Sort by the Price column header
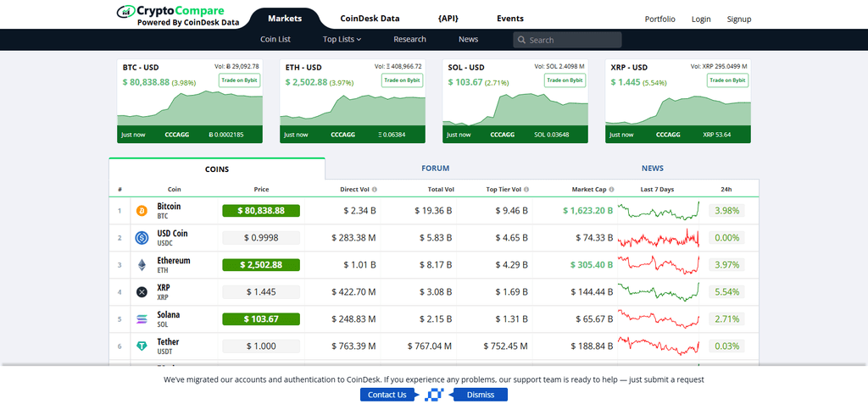Viewport: 868px width, 415px height. 261,189
